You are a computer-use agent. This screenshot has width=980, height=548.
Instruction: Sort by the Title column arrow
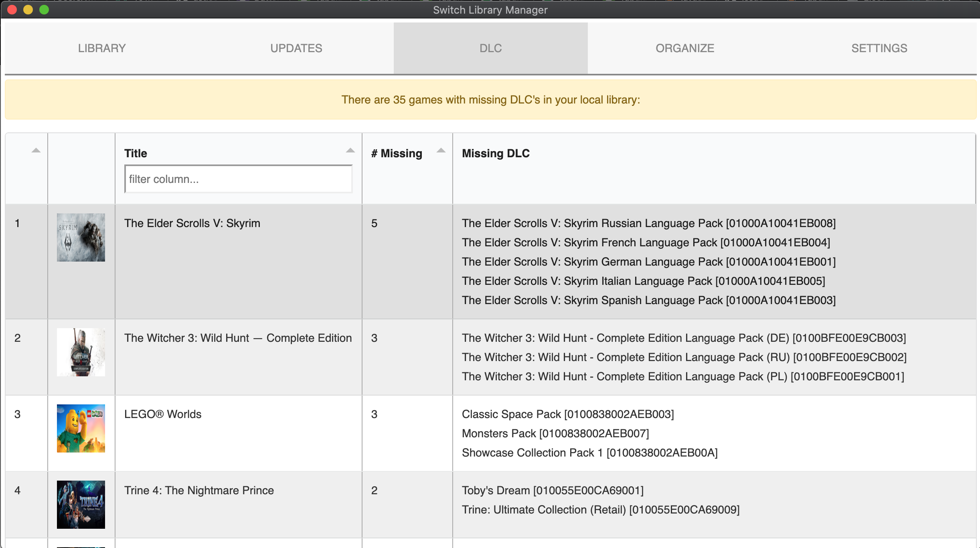tap(350, 150)
